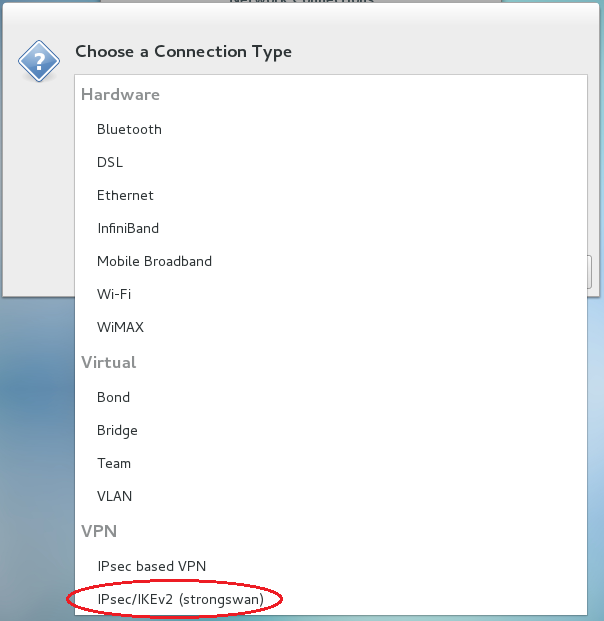
Task: Select the Ethernet connection type
Action: pos(125,195)
